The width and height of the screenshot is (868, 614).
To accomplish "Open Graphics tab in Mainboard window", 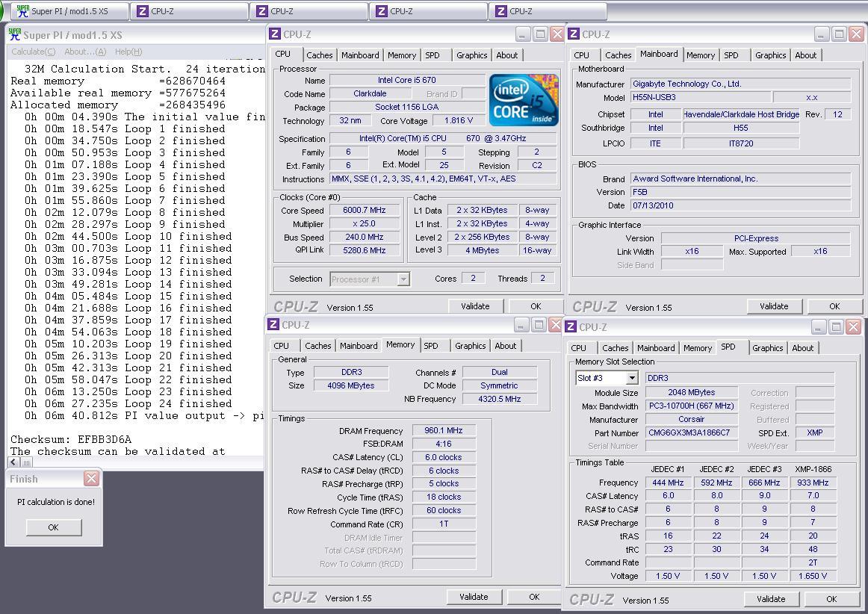I will pos(770,55).
